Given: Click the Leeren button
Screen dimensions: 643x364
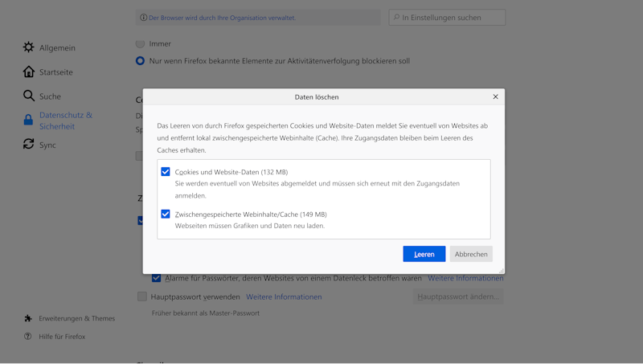Looking at the screenshot, I should [424, 254].
